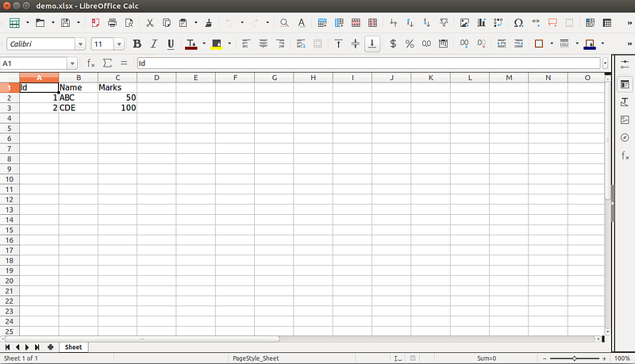Select the cell containing Marks
The width and height of the screenshot is (635, 364).
[x=117, y=87]
